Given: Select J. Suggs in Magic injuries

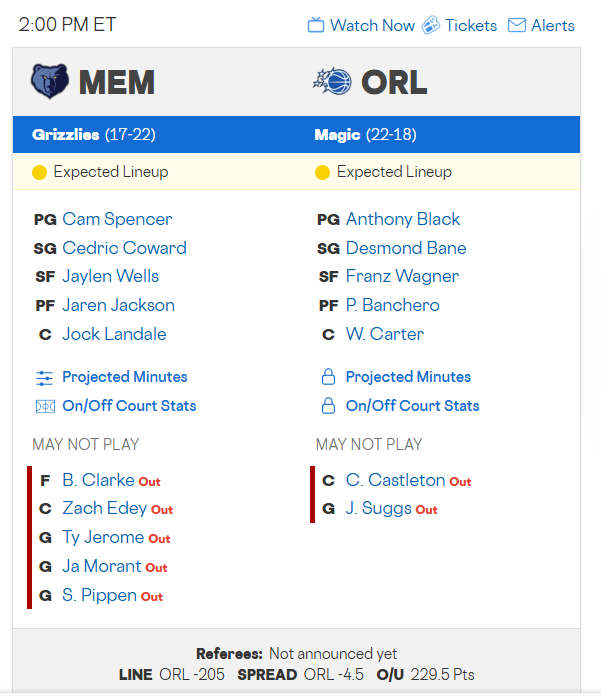Looking at the screenshot, I should pyautogui.click(x=378, y=509).
